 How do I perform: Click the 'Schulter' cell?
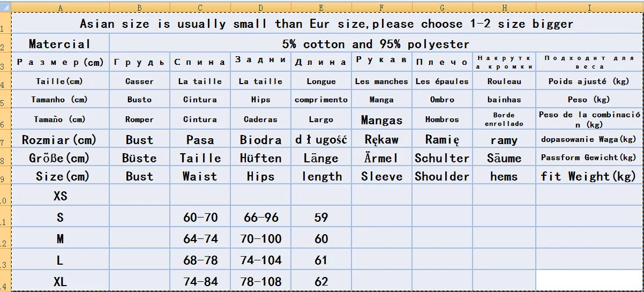coord(443,158)
